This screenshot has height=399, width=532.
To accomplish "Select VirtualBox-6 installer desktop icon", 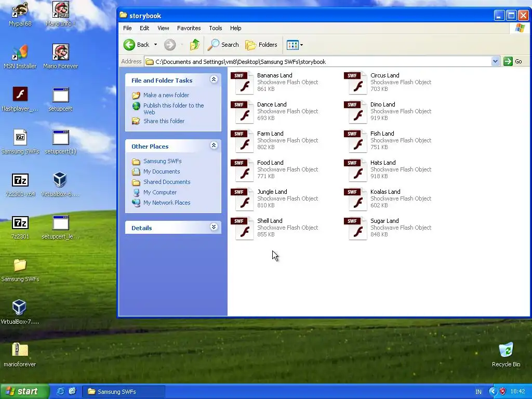I will pos(60,184).
